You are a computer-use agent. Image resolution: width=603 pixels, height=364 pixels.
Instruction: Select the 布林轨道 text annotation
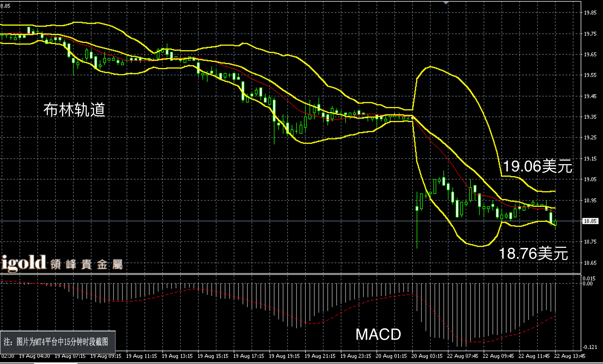[x=74, y=110]
